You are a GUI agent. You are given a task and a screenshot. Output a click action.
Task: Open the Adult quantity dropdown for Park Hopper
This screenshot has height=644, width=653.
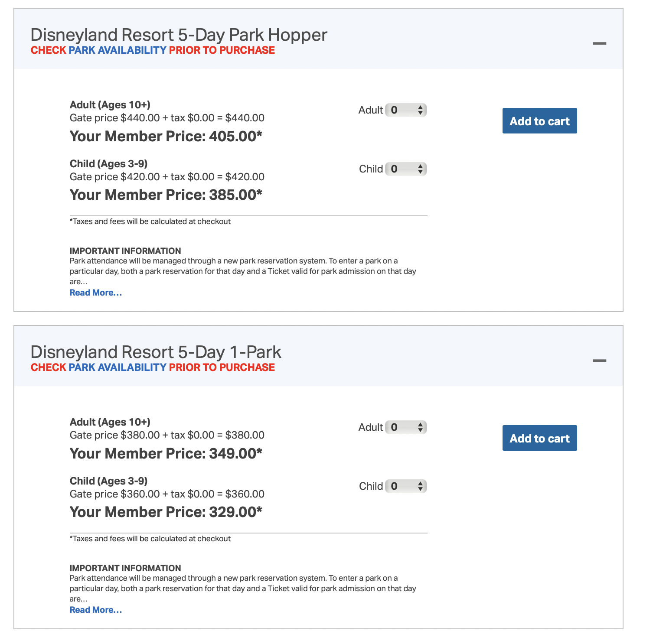coord(406,110)
